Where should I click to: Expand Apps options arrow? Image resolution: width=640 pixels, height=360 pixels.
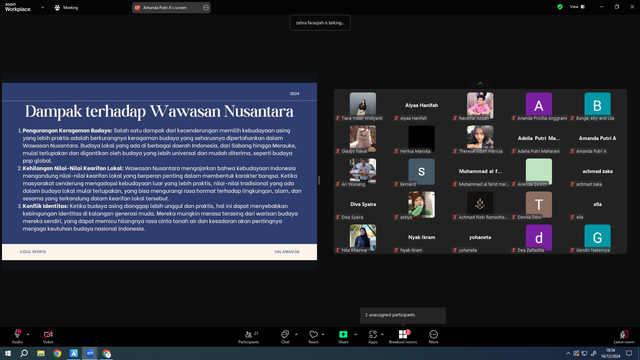[382, 334]
